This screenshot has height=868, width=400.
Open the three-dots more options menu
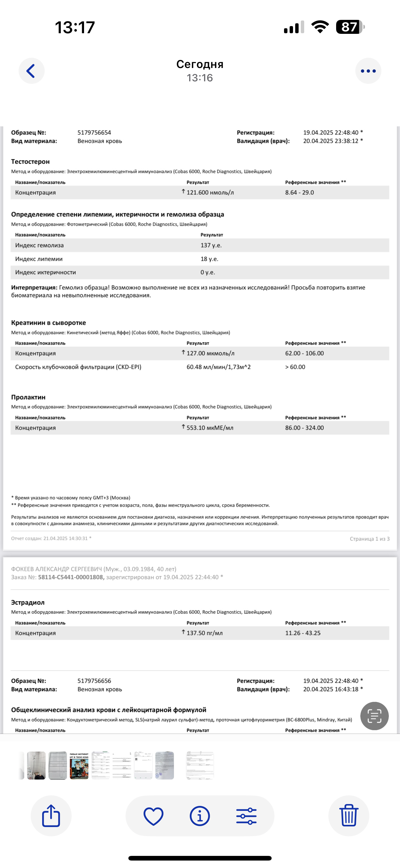(368, 71)
